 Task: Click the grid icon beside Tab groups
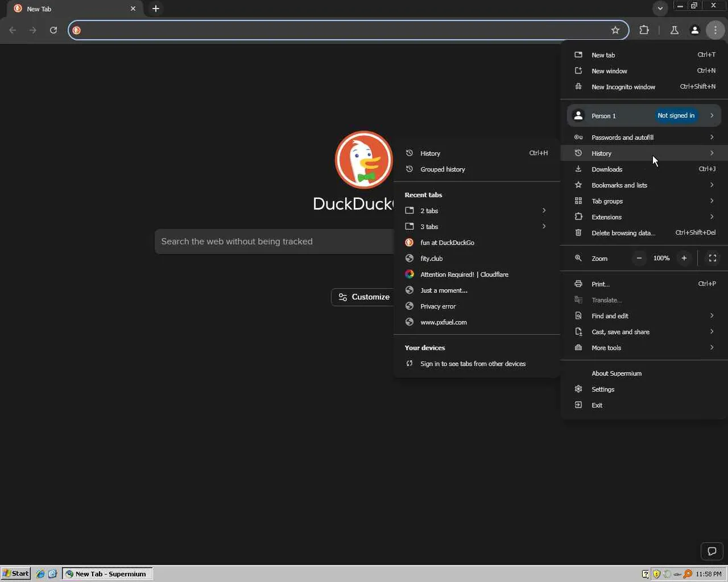pyautogui.click(x=578, y=201)
